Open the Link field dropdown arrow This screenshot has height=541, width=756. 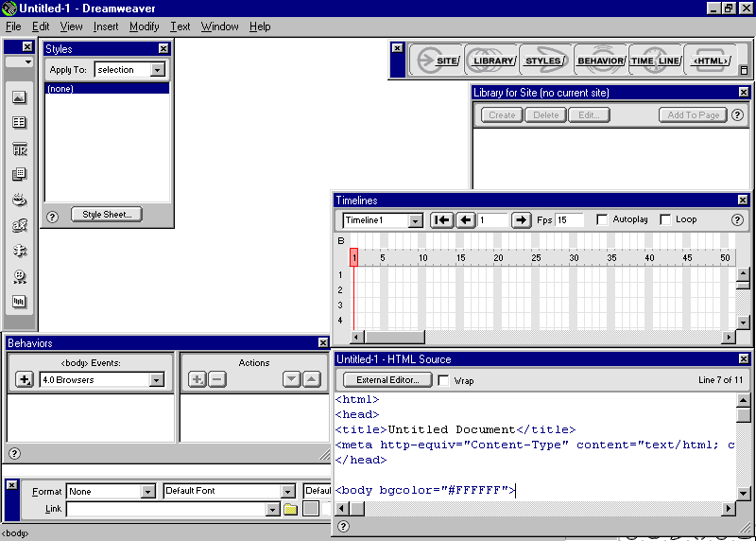tap(272, 509)
